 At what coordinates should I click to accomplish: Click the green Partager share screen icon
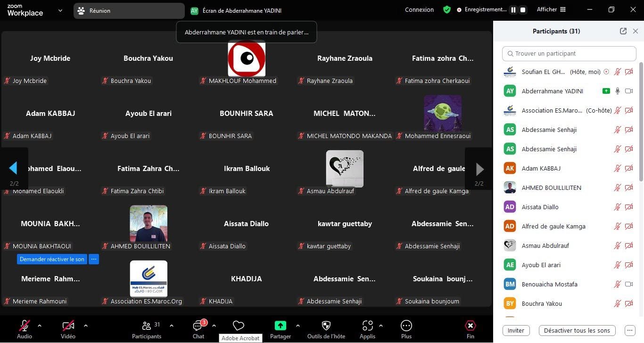click(281, 326)
